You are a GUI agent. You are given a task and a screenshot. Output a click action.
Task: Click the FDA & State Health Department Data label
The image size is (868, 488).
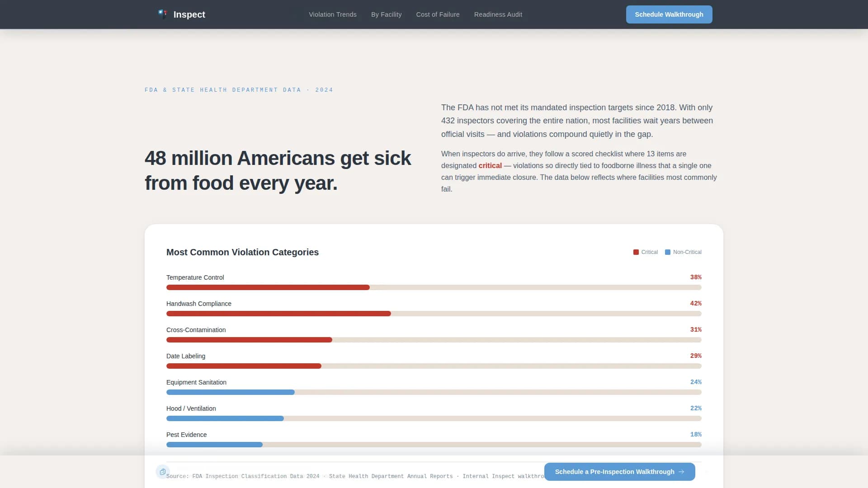[238, 89]
